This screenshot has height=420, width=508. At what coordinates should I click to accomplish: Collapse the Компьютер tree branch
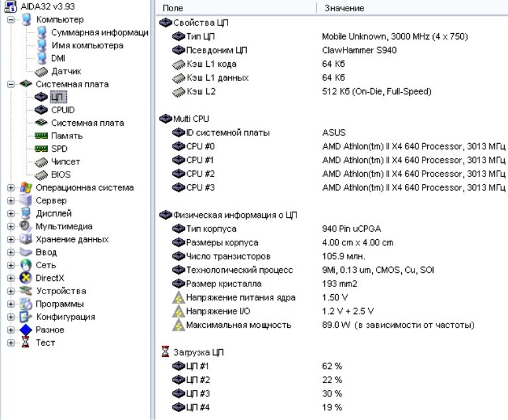coord(11,20)
